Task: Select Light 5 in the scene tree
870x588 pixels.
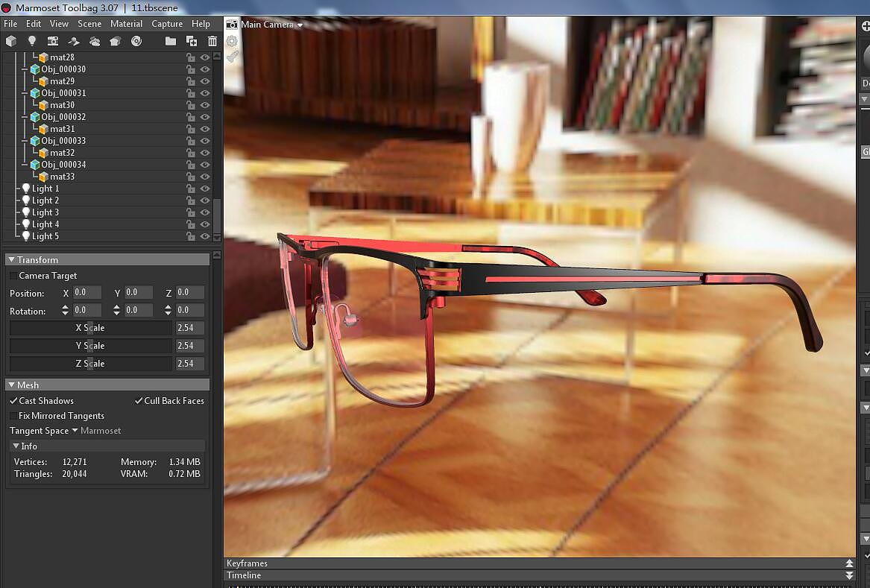Action: (x=45, y=236)
